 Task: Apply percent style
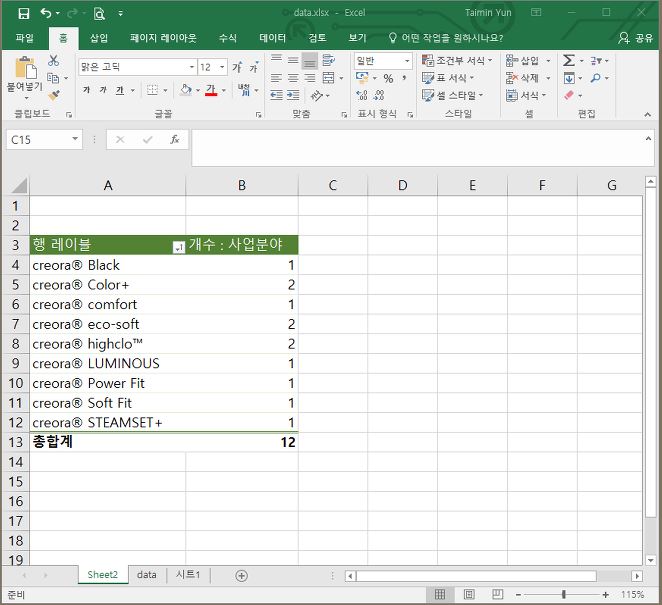click(x=388, y=79)
